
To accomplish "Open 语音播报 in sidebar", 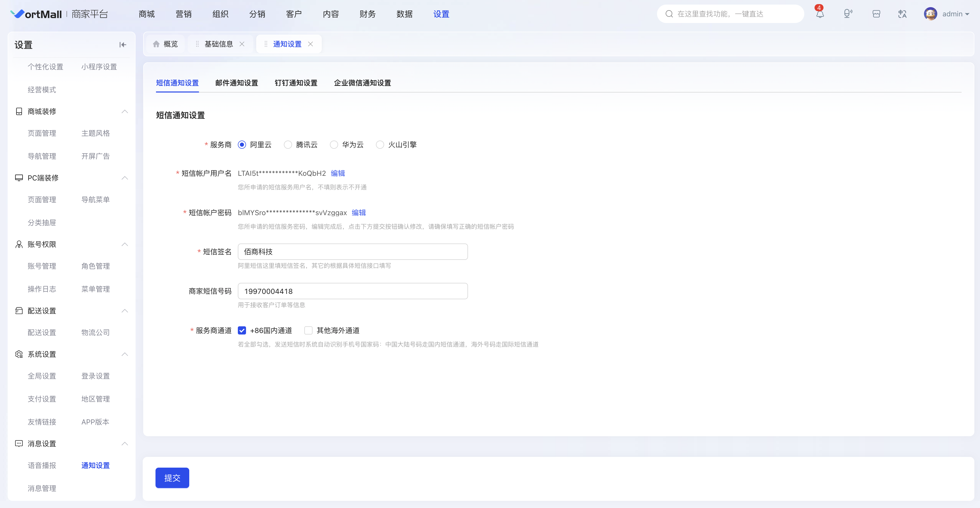I will tap(42, 465).
